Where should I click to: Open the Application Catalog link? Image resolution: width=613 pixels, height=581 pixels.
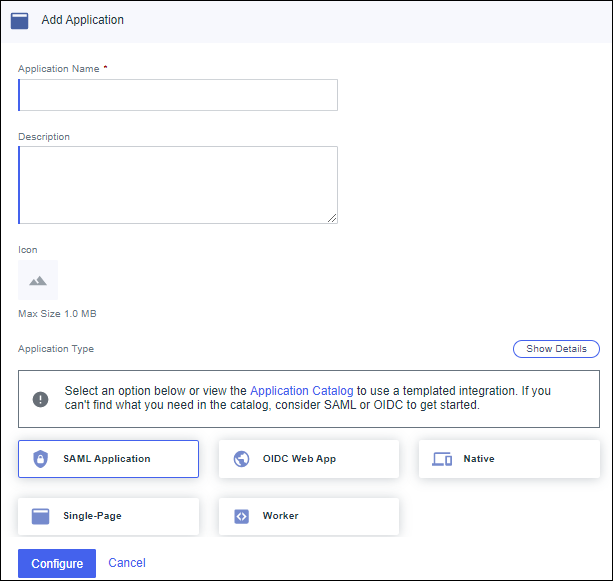(301, 391)
